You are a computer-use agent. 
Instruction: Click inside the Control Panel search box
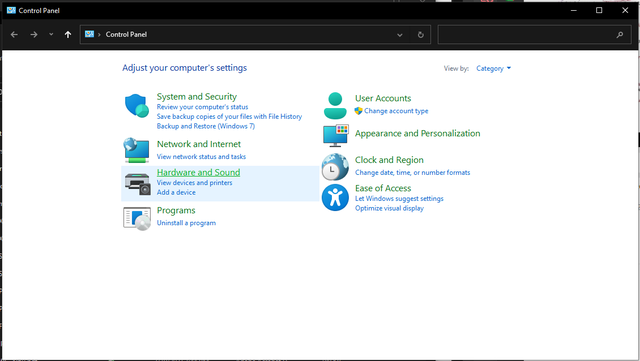tap(534, 35)
